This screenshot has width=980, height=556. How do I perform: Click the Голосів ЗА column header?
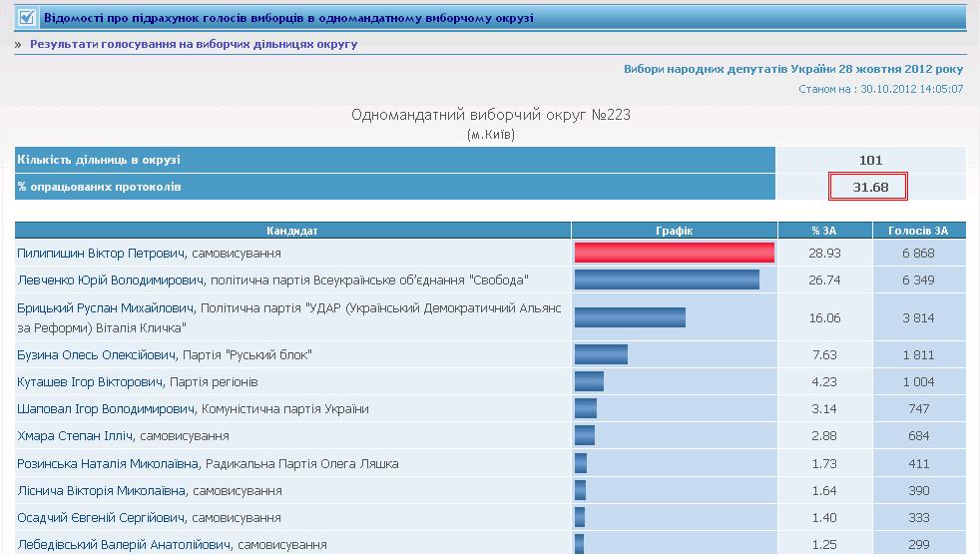click(x=918, y=231)
